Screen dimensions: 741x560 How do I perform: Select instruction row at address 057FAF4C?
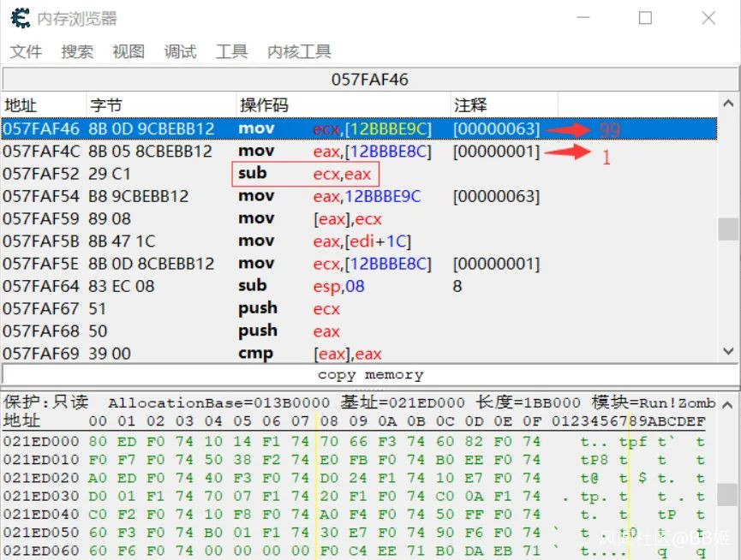(359, 151)
